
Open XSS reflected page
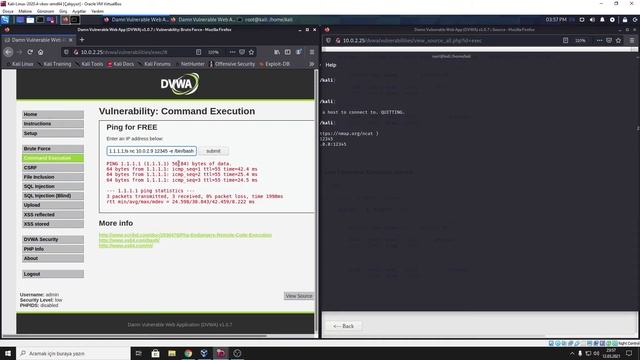tap(53, 214)
